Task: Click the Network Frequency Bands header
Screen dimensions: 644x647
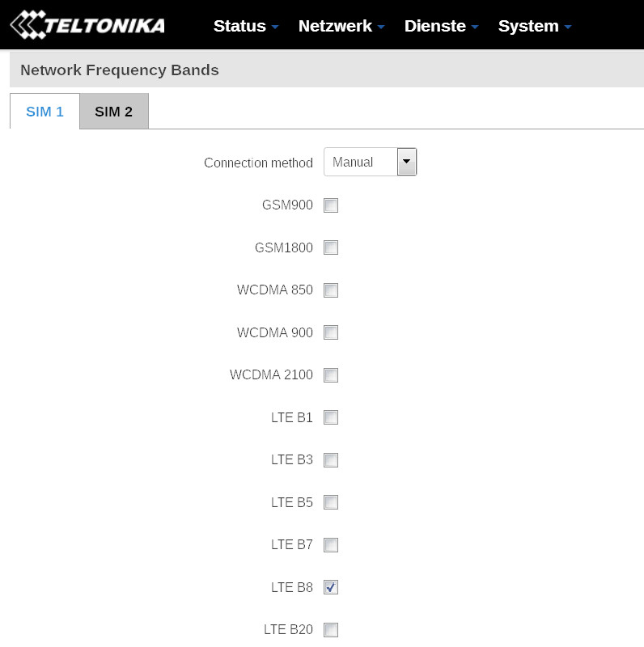Action: [120, 70]
